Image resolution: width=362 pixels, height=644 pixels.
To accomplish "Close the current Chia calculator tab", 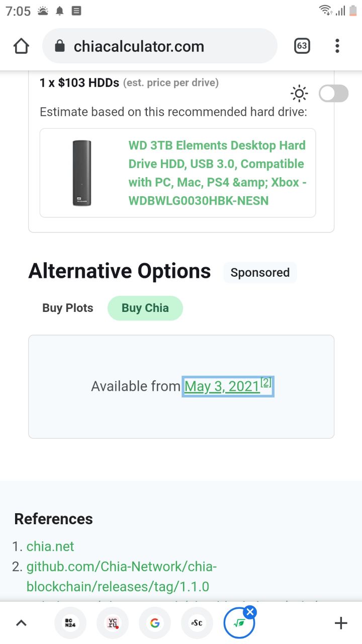I will point(250,612).
